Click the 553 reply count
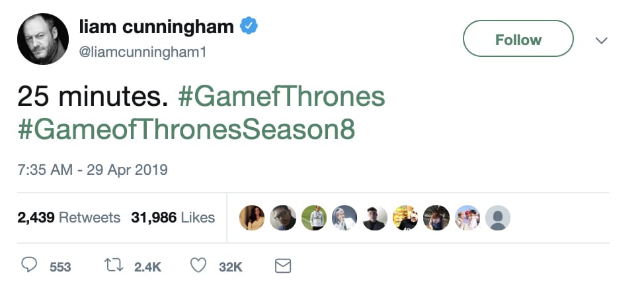 (x=60, y=267)
